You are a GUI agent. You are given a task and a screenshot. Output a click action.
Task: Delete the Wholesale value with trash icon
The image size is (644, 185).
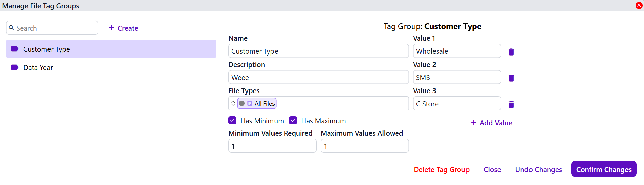click(511, 52)
